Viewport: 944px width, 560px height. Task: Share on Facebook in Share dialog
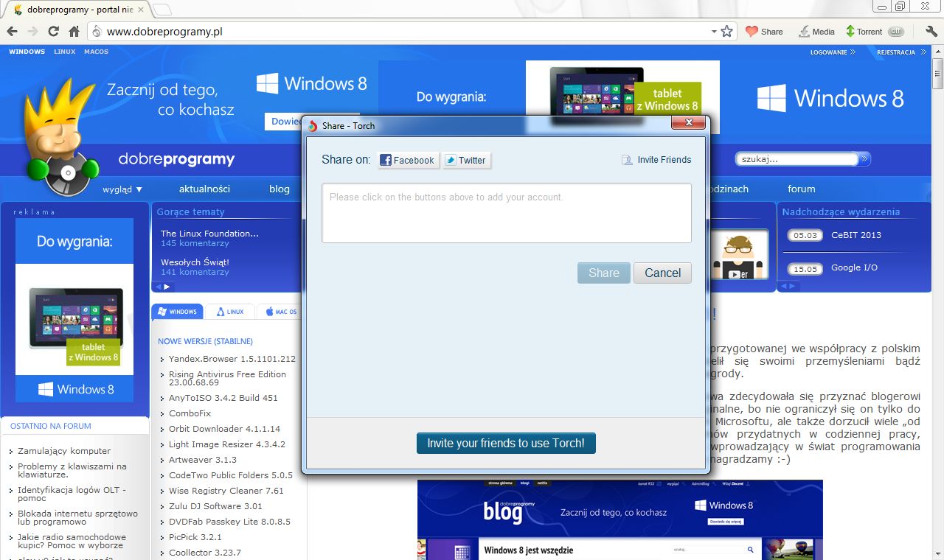click(408, 160)
